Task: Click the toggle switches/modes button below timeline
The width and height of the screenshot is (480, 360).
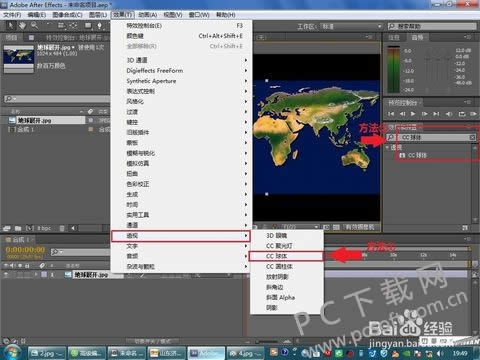Action: [x=153, y=341]
